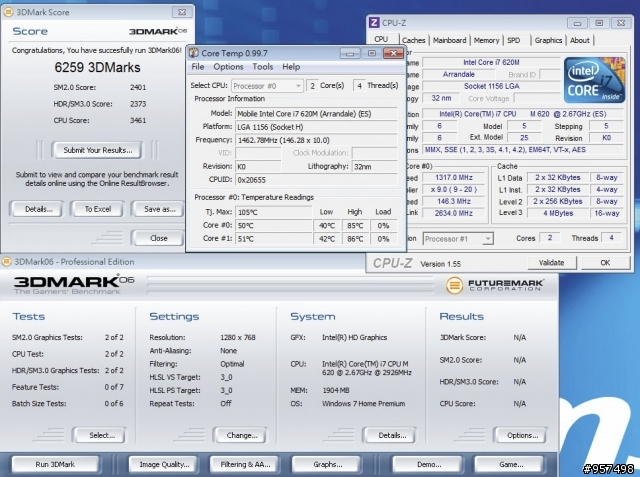Viewport: 640px width, 477px height.
Task: Click the Platform field LGA 1156
Action: point(316,127)
